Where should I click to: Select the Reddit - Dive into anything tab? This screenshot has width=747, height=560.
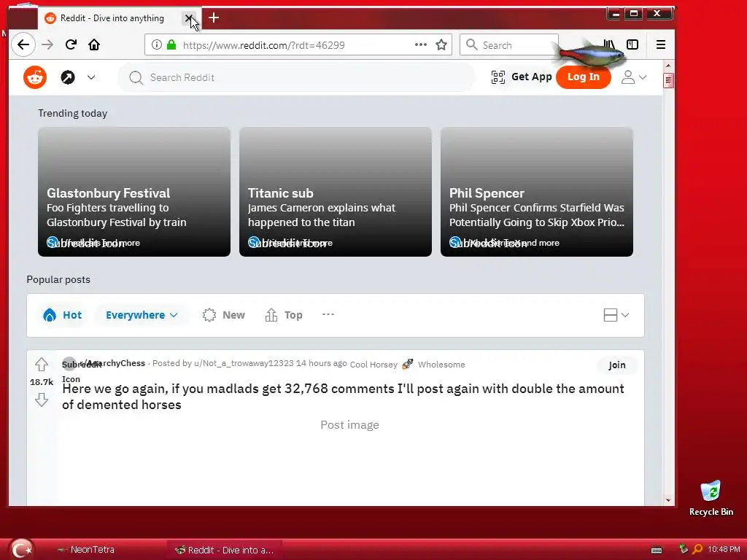point(112,18)
